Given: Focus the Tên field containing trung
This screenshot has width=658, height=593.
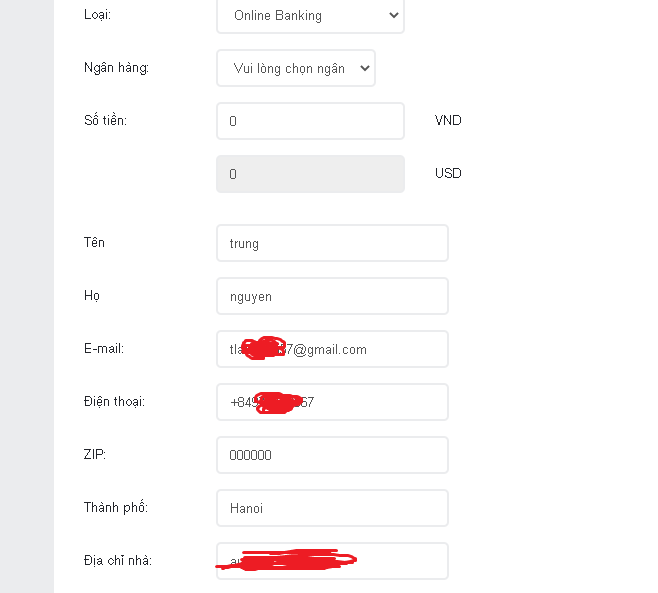Looking at the screenshot, I should point(332,243).
